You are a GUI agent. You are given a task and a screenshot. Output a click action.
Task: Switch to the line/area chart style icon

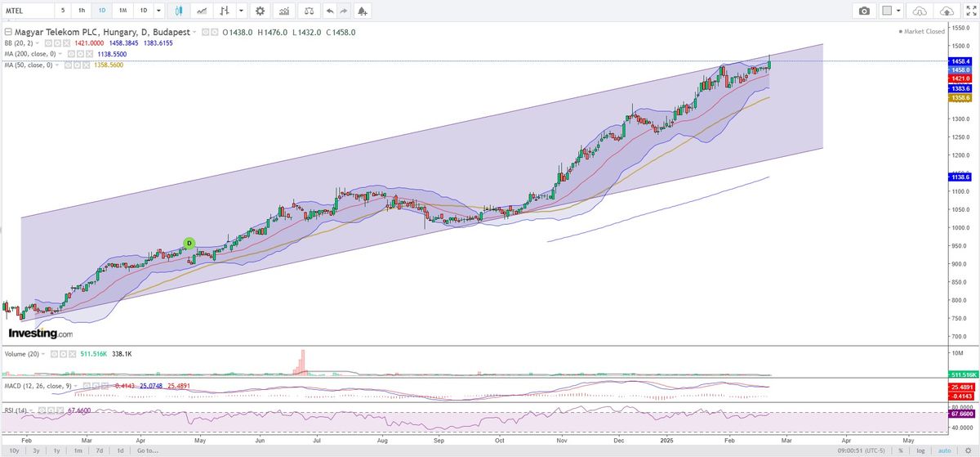(x=202, y=11)
